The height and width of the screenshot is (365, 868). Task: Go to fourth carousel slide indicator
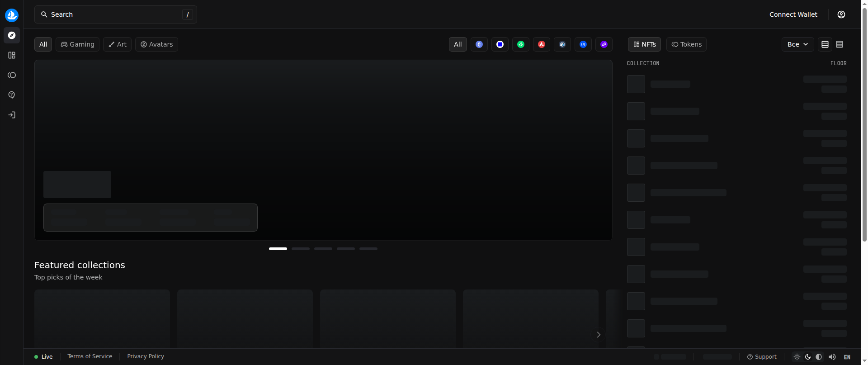pos(346,249)
